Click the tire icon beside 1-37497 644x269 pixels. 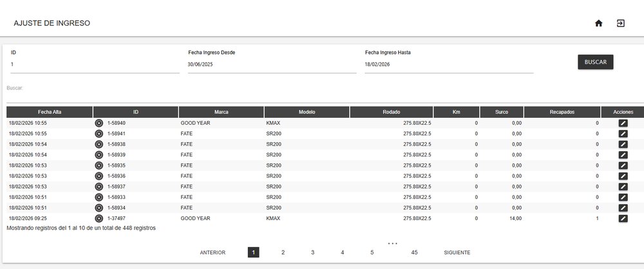coord(99,219)
